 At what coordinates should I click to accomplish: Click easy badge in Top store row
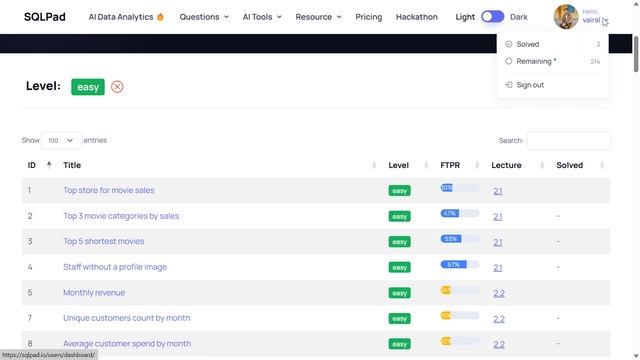399,191
